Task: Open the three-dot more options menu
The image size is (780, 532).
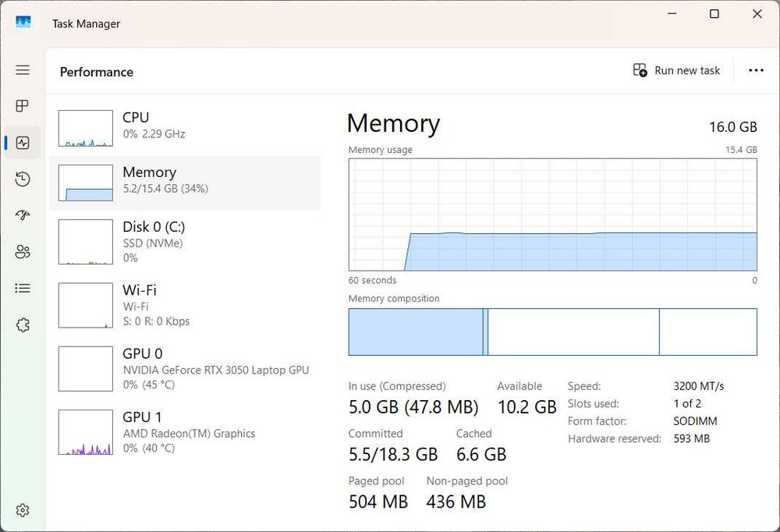Action: 756,70
